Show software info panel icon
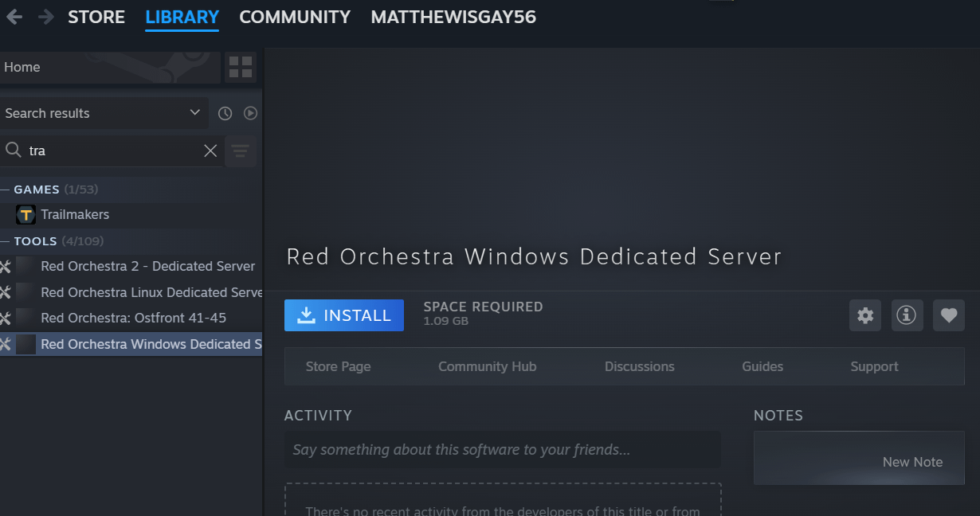The image size is (980, 516). coord(907,315)
